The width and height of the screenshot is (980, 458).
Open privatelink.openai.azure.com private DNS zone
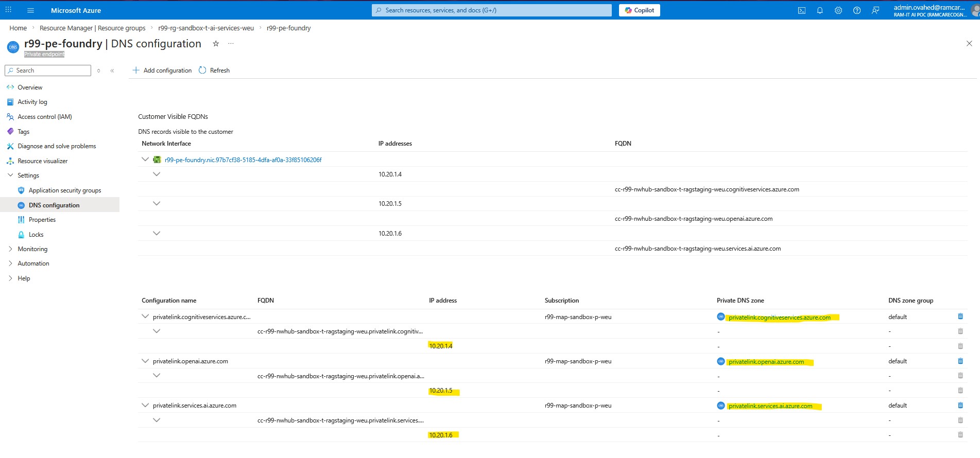[766, 362]
